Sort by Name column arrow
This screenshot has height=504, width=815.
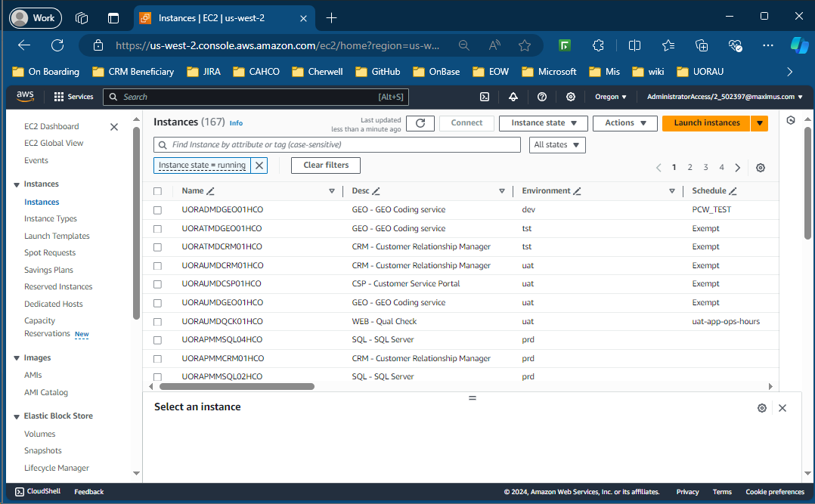coord(332,191)
